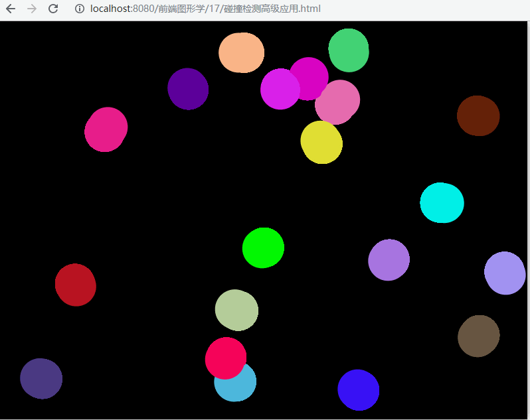Viewport: 530px width, 420px height.
Task: Click the medium purple ball near the green one
Action: click(389, 259)
